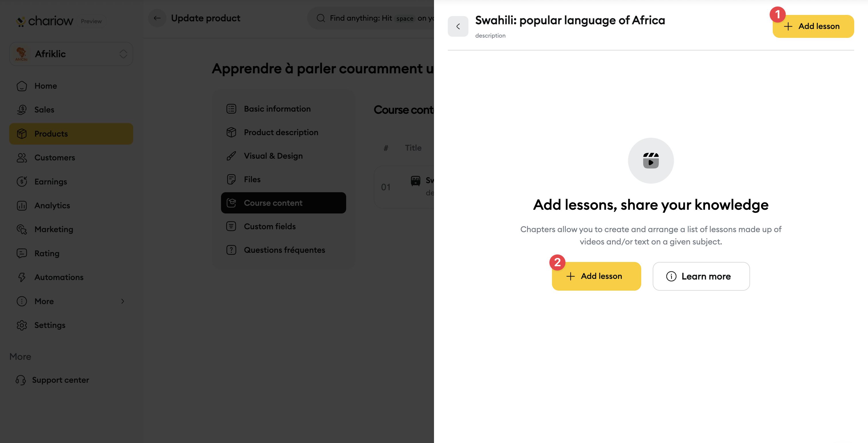Focus the Find anything search field
868x443 pixels.
(x=371, y=18)
